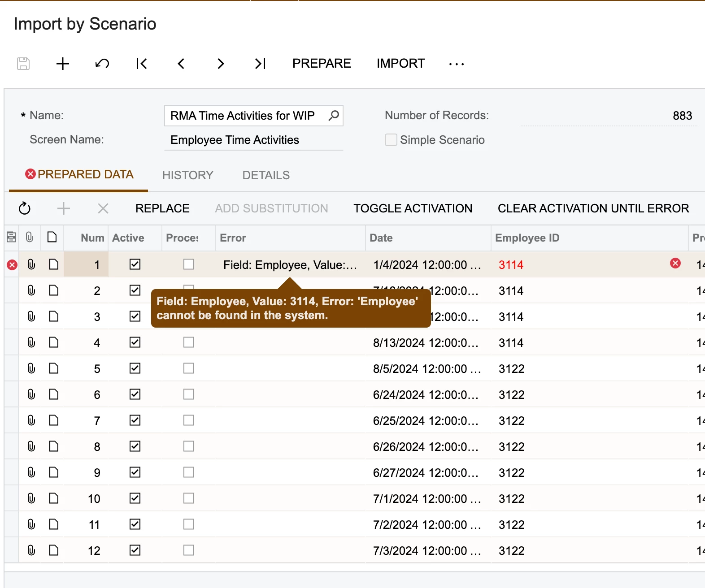Go to the first record
705x588 pixels.
142,64
